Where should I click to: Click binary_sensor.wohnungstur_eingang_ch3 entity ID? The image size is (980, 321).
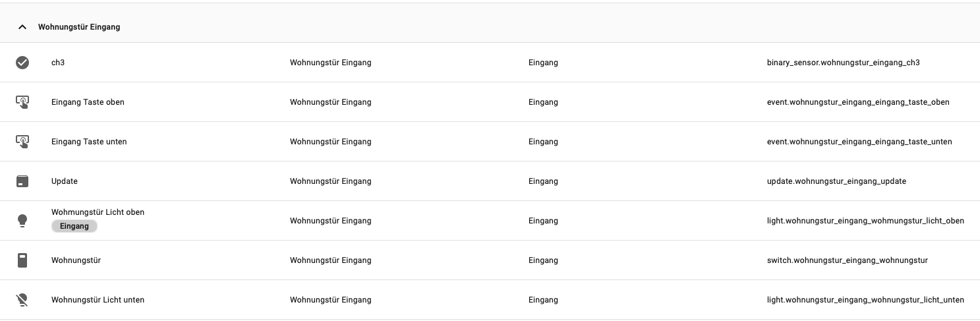tap(843, 63)
